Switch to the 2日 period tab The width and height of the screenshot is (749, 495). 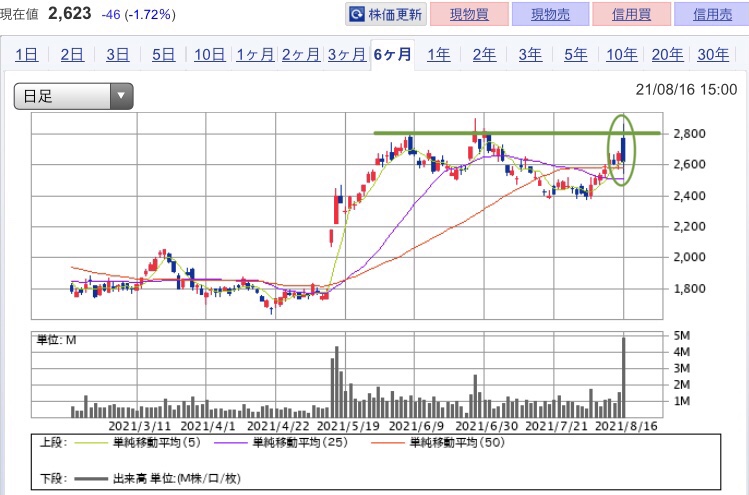72,54
